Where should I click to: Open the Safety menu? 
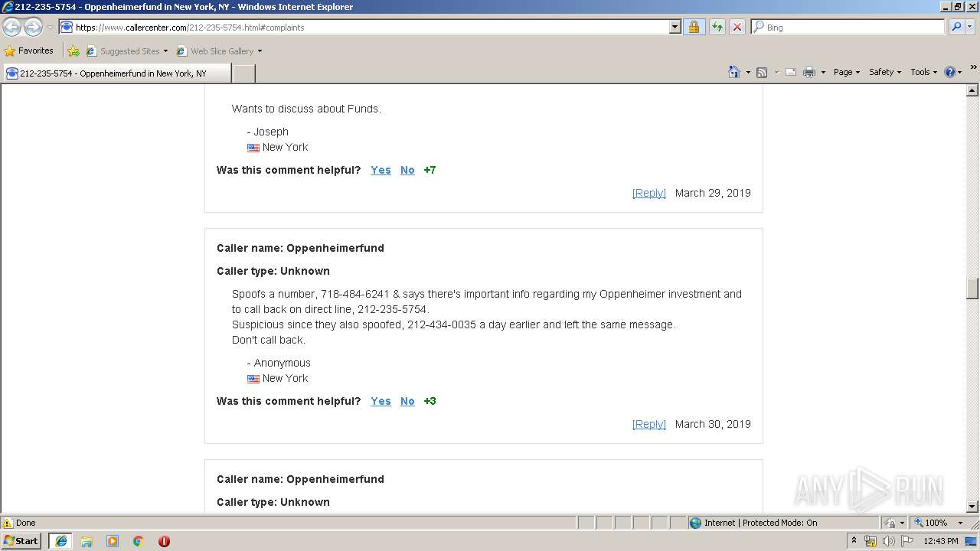pos(885,72)
